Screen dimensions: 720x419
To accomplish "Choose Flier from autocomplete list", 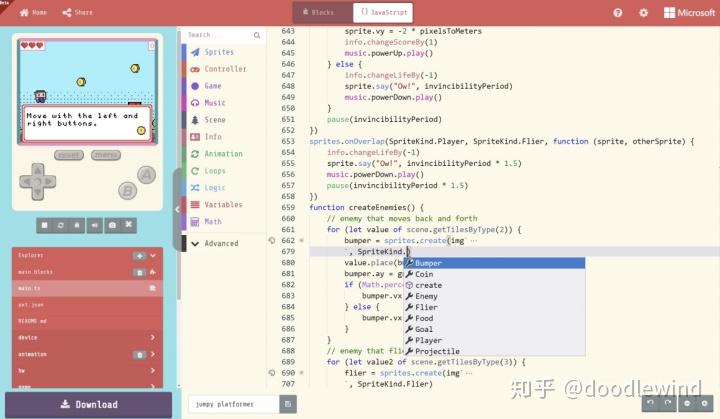I will [494, 307].
